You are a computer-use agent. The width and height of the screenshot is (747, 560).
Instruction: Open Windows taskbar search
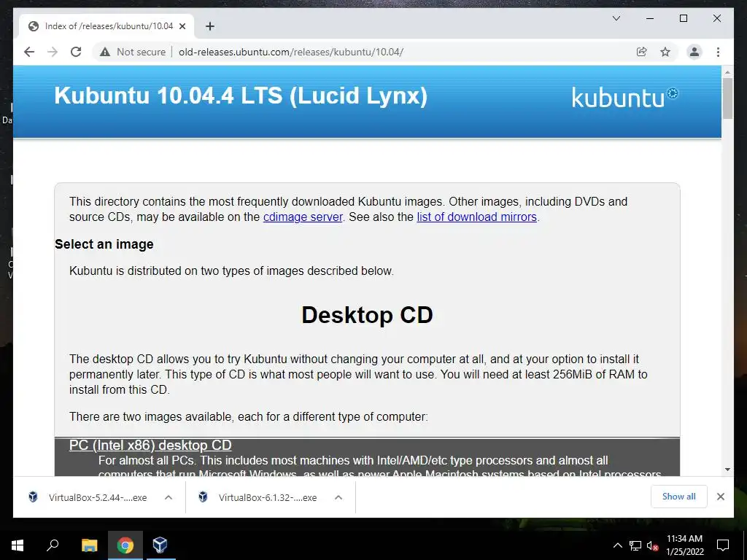pos(53,545)
